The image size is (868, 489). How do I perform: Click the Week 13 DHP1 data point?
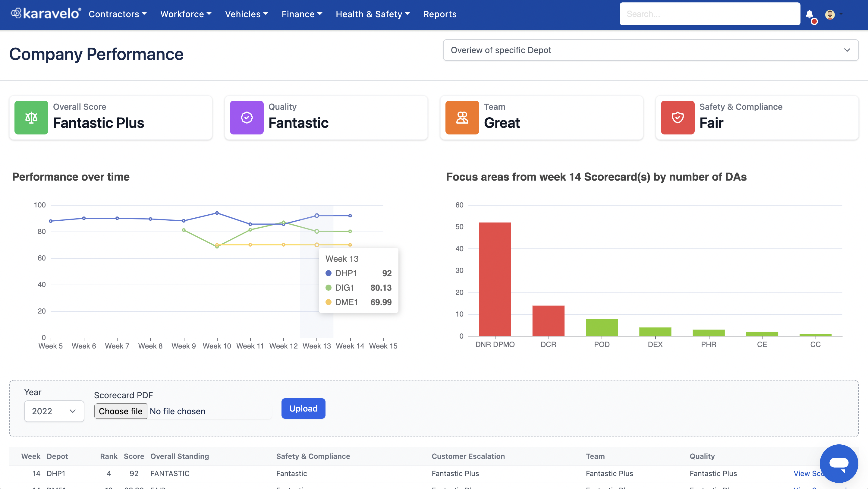point(317,216)
